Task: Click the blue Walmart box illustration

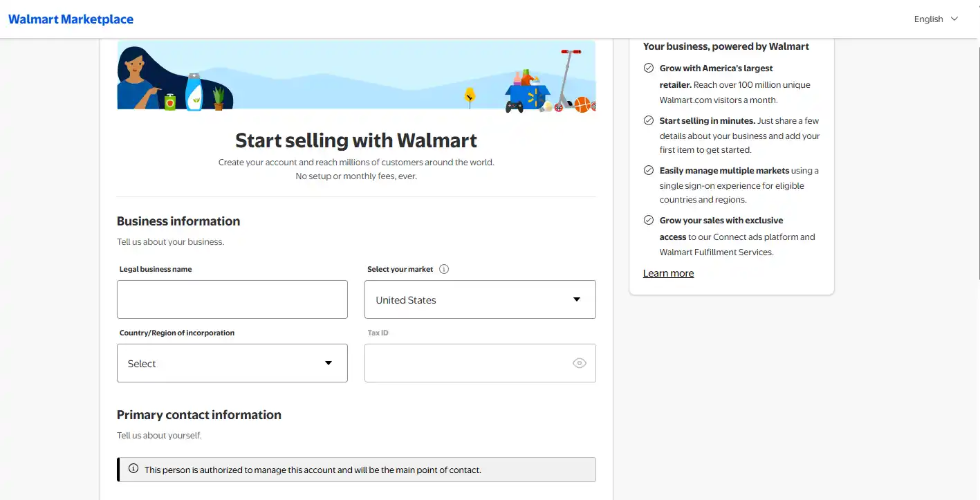Action: tap(527, 95)
